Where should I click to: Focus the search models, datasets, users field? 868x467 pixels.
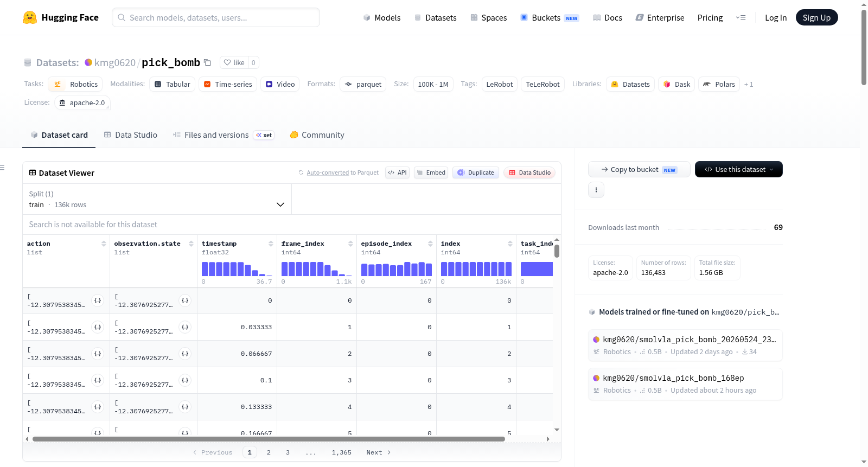tap(216, 17)
